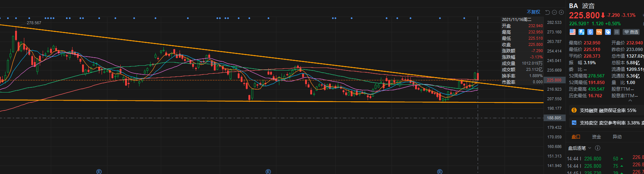Click the info icon beside 盘后逐笔
Screen dimensions: 644x174
(x=598, y=148)
